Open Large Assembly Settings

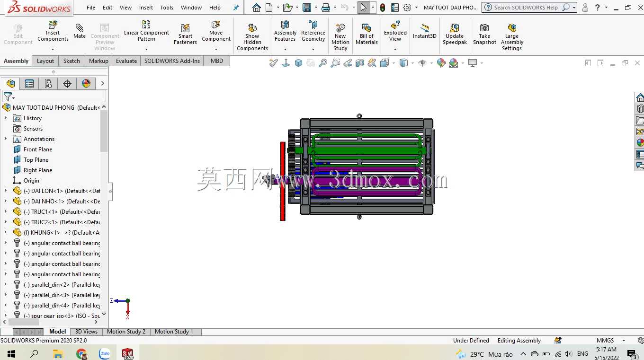tap(511, 37)
